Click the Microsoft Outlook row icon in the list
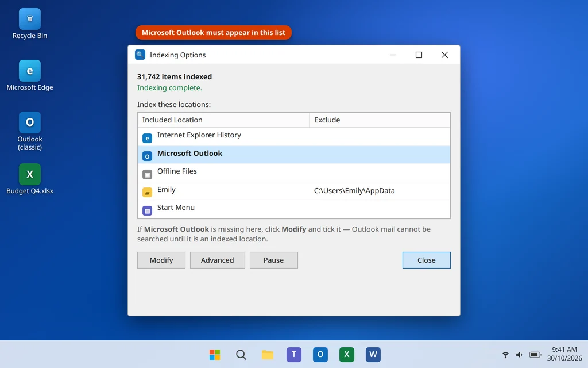The image size is (588, 368). tap(148, 156)
